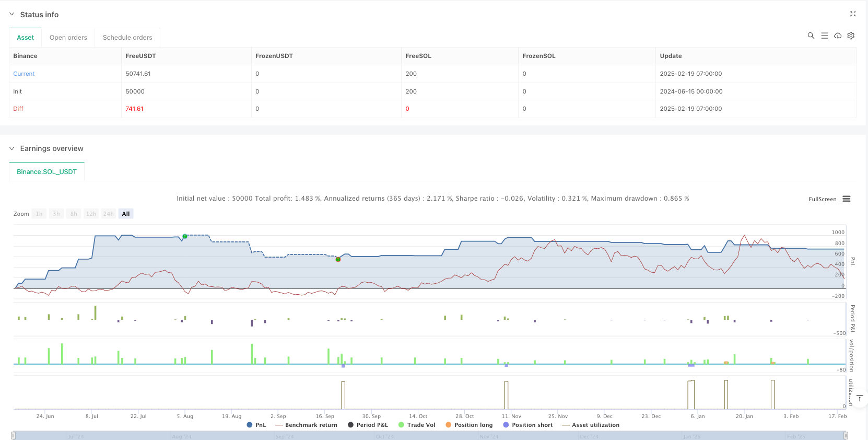This screenshot has width=868, height=440.
Task: Toggle Trade Vol legend item
Action: point(417,425)
